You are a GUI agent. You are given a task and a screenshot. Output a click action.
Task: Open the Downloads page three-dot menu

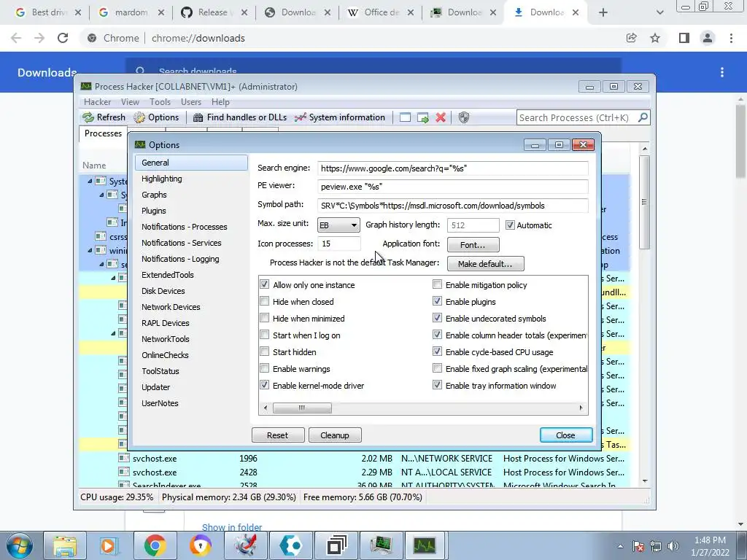coord(722,72)
